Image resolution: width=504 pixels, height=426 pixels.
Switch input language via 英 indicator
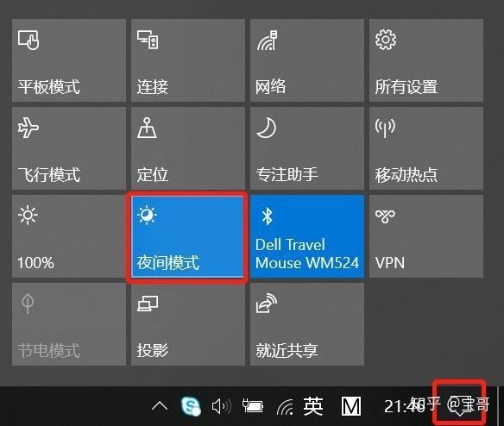[313, 406]
